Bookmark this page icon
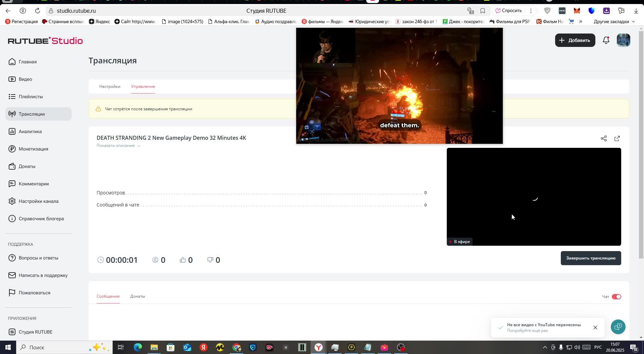Image resolution: width=644 pixels, height=354 pixels. coord(483,11)
